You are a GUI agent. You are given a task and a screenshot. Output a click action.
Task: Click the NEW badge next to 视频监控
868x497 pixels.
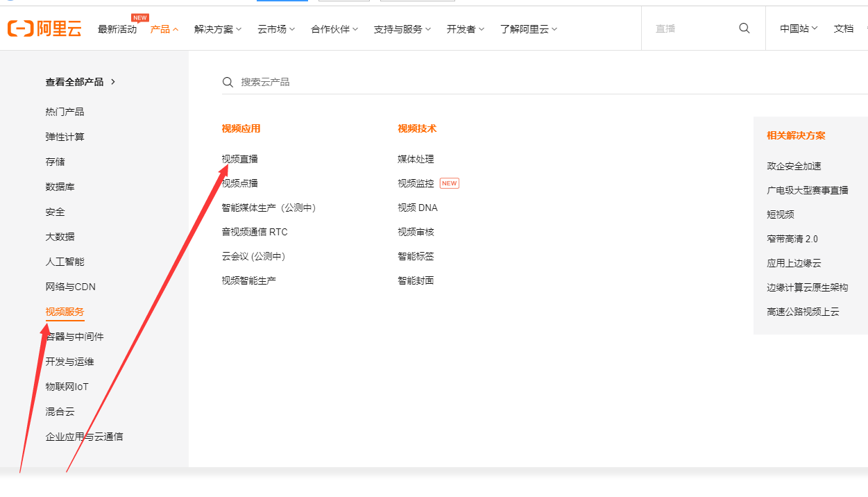[450, 183]
